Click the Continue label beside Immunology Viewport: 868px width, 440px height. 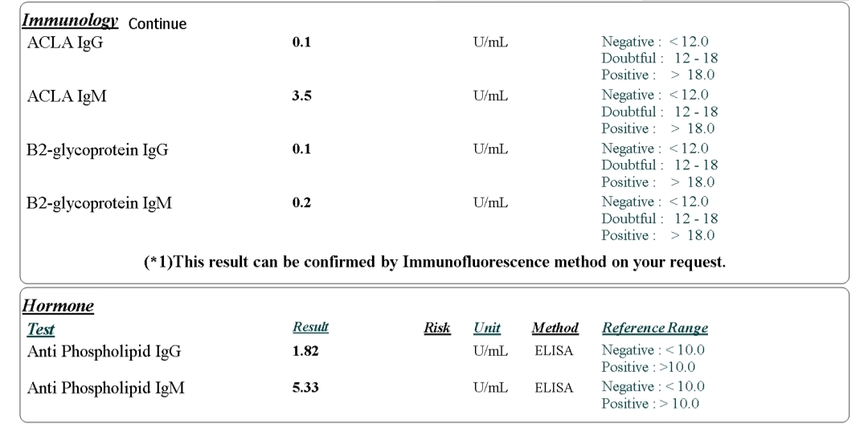tap(158, 24)
